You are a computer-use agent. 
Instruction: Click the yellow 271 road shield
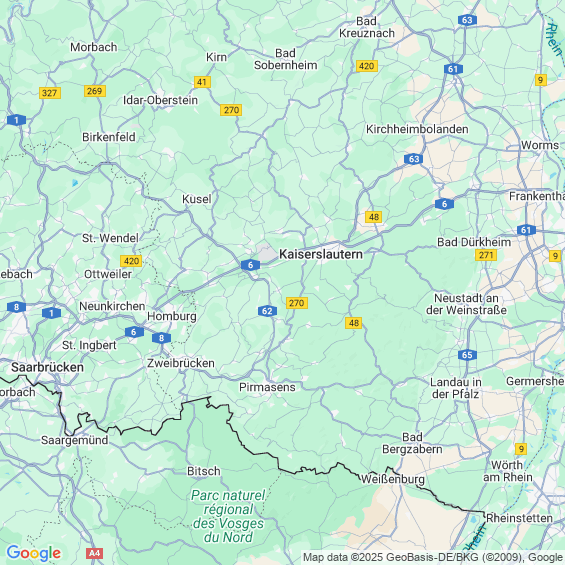486,255
